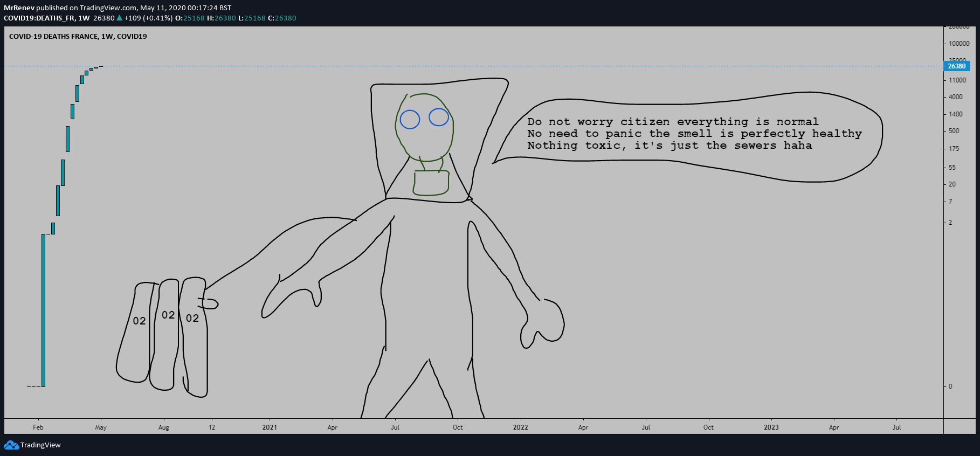Click the MrRenev author name
The height and width of the screenshot is (456, 980).
coord(19,8)
